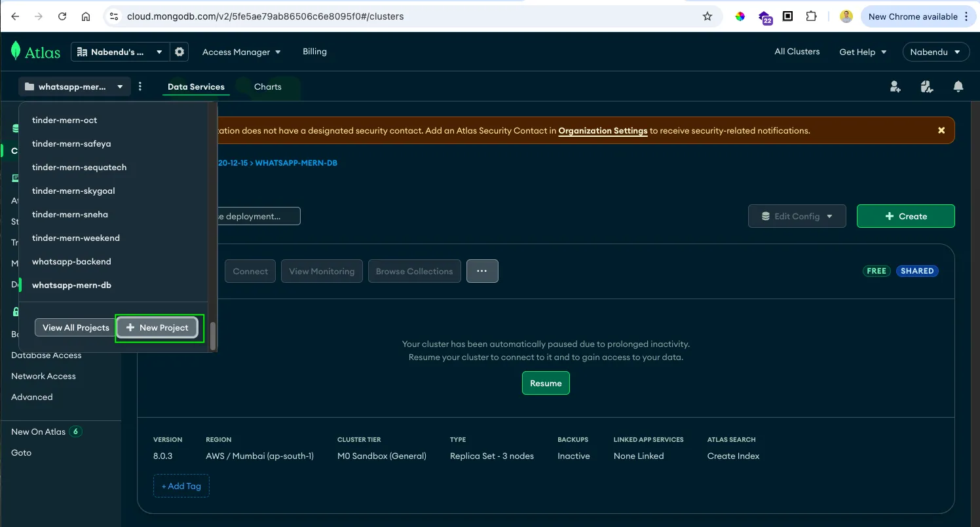Screen dimensions: 980x527
Task: Open the Chrome home page button
Action: click(x=86, y=16)
